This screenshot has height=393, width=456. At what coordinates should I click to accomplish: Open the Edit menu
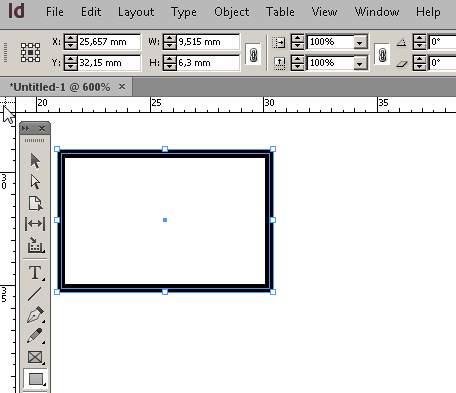pos(91,12)
